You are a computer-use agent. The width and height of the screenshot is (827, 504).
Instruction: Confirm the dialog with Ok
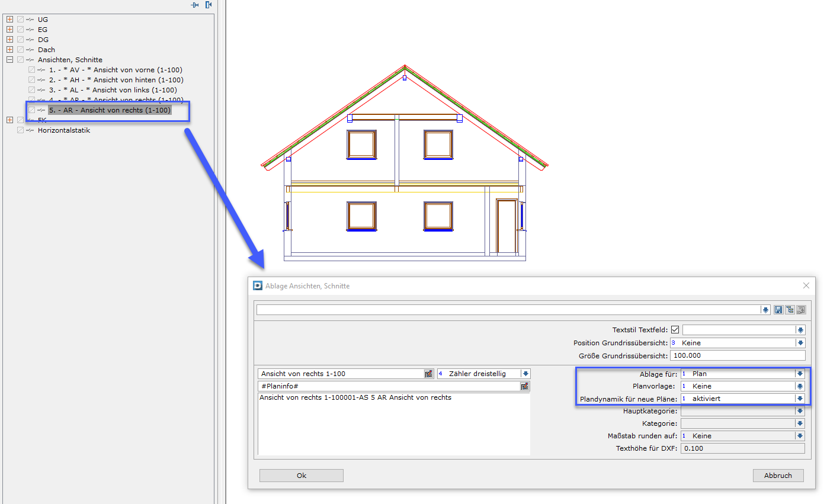(x=300, y=475)
